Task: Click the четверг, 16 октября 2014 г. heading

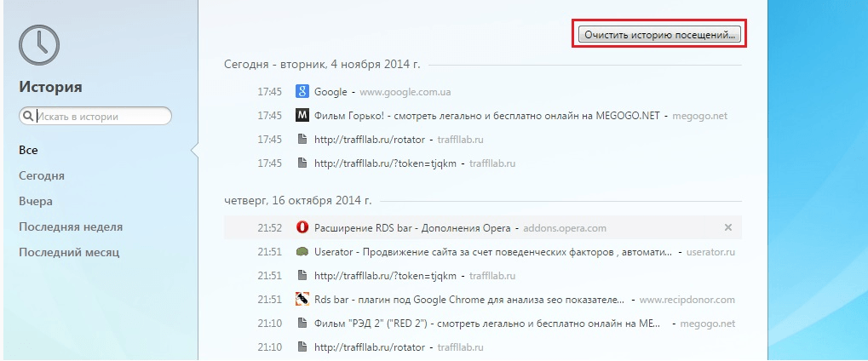Action: pos(298,200)
